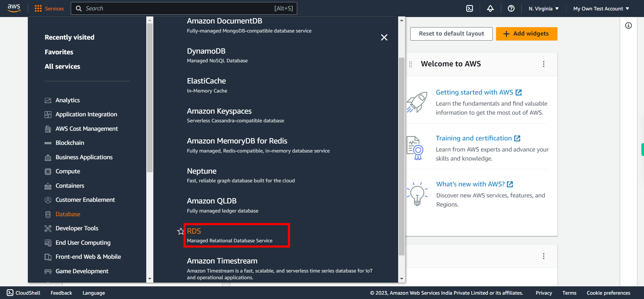Open the Privacy link

(x=544, y=293)
